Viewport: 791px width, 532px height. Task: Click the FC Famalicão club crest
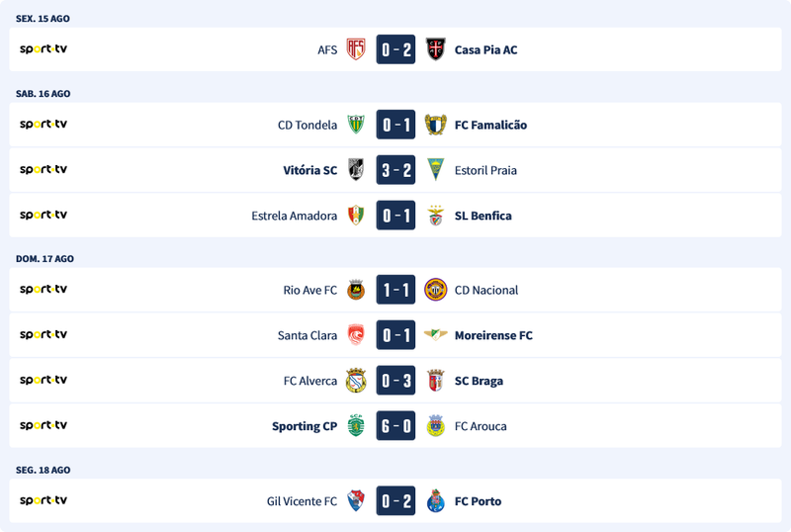(x=435, y=125)
